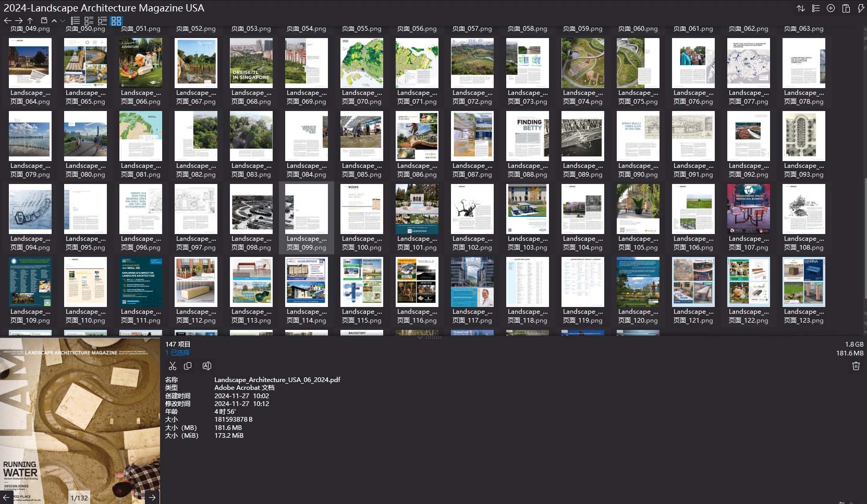Click the panel splitter handle above details
The height and width of the screenshot is (504, 867).
click(x=433, y=338)
